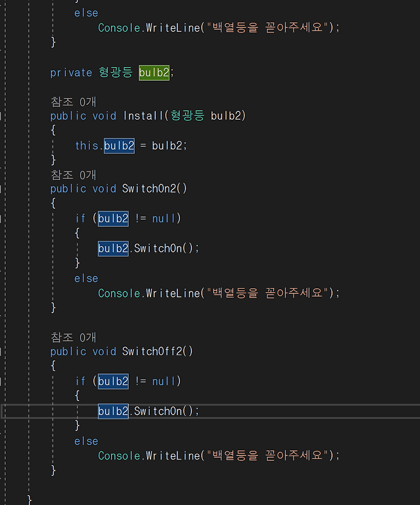Click 'null' in the SwitchOn2 if condition
The image size is (420, 505).
(164, 219)
